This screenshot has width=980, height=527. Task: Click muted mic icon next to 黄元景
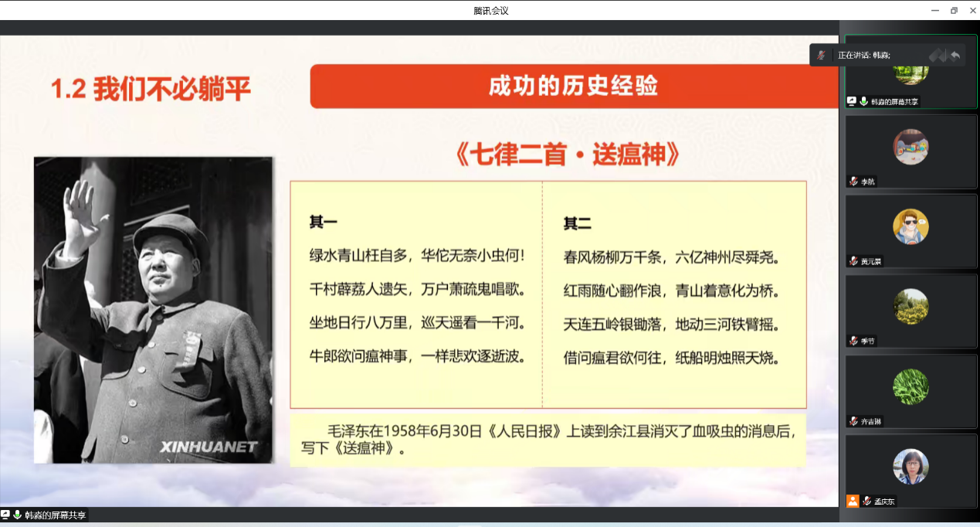[853, 261]
